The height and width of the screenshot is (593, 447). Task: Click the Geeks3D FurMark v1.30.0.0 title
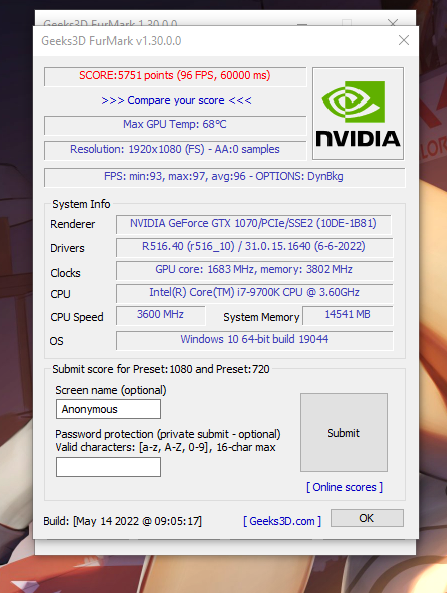tap(111, 41)
